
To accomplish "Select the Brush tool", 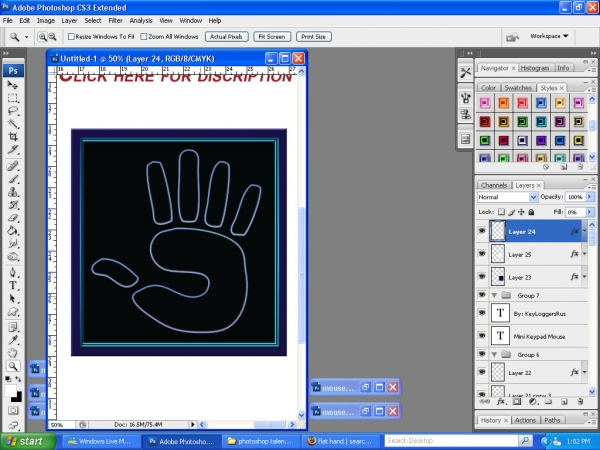I will 13,179.
